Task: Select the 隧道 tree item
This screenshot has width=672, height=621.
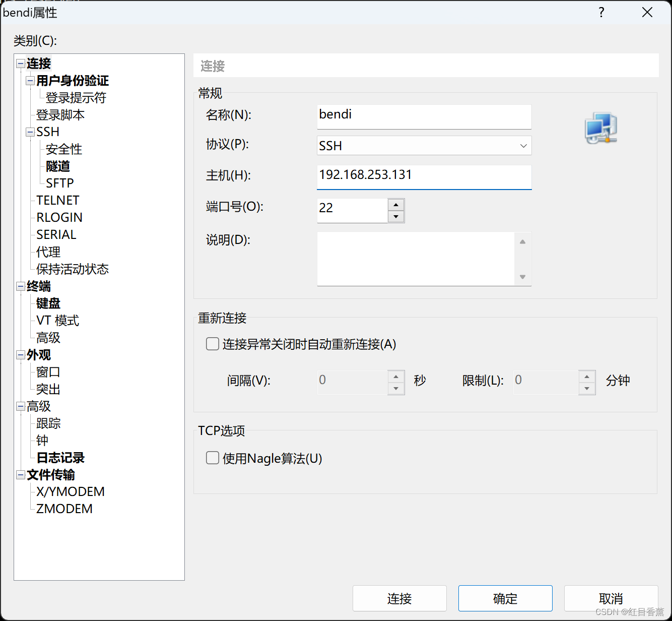Action: pyautogui.click(x=57, y=166)
